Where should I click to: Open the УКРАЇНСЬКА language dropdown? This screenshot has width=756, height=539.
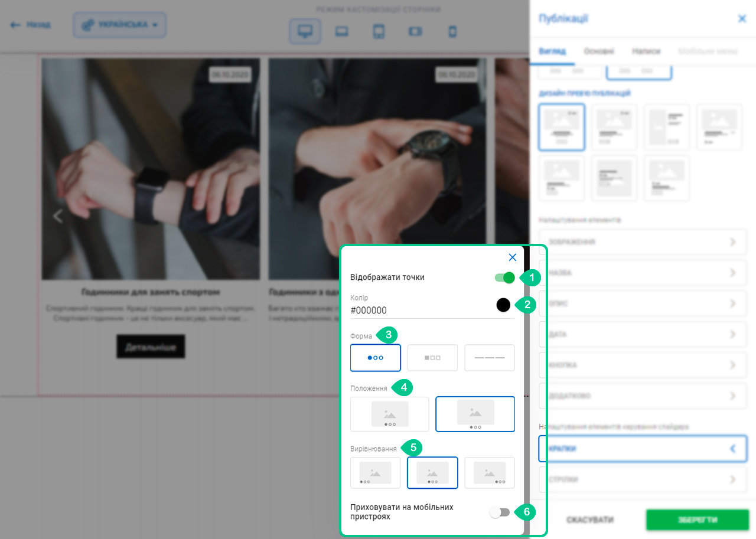point(120,25)
